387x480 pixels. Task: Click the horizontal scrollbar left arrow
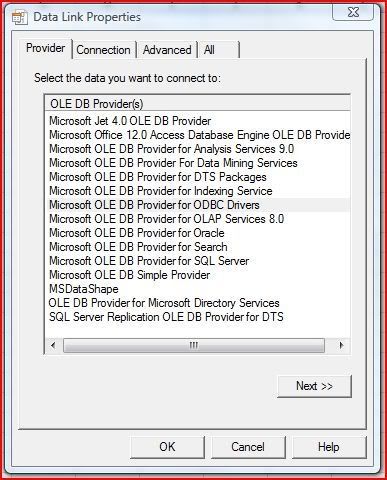53,345
